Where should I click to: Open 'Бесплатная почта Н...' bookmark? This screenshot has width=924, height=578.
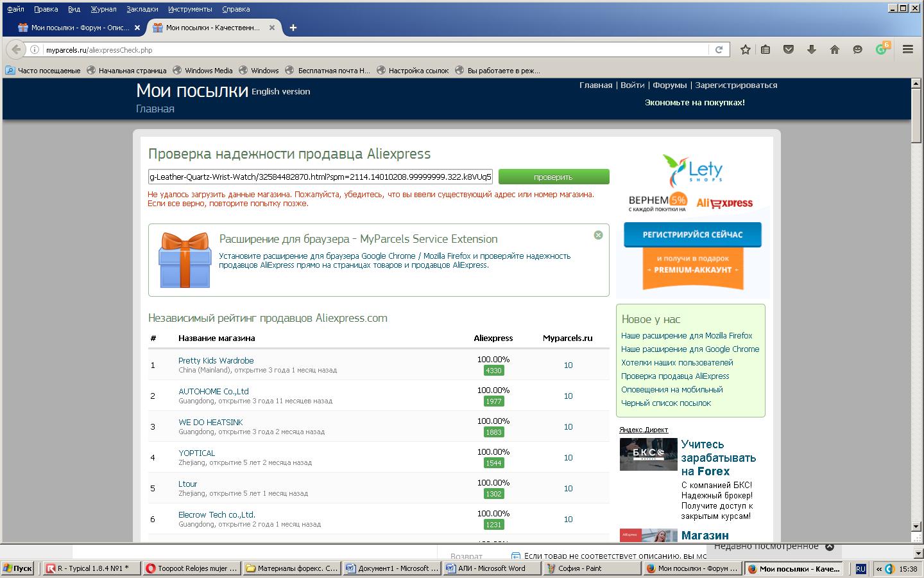(x=328, y=71)
